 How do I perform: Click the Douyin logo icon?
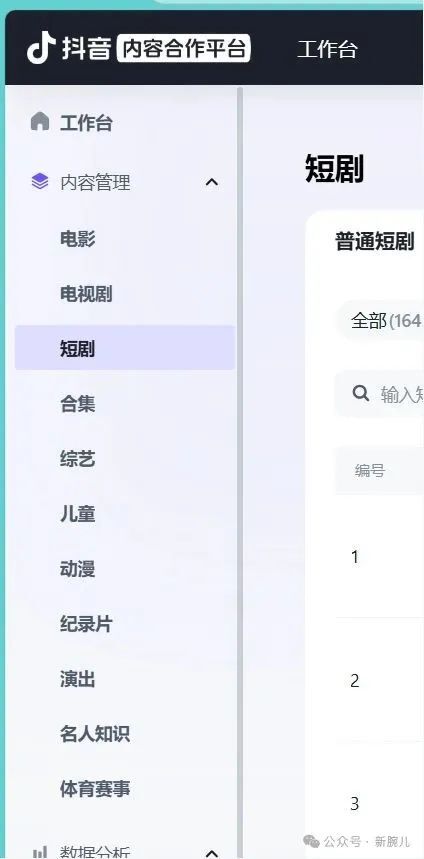pyautogui.click(x=41, y=48)
